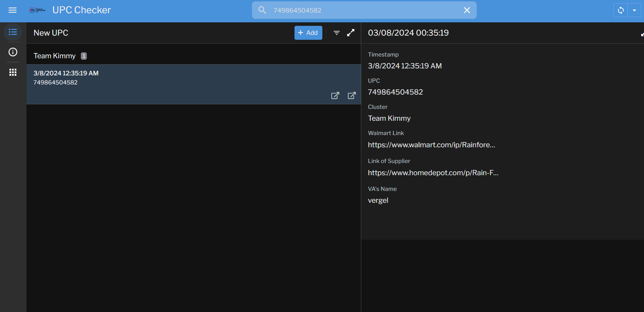
Task: Open dropdown arrow next to sync button
Action: click(634, 10)
